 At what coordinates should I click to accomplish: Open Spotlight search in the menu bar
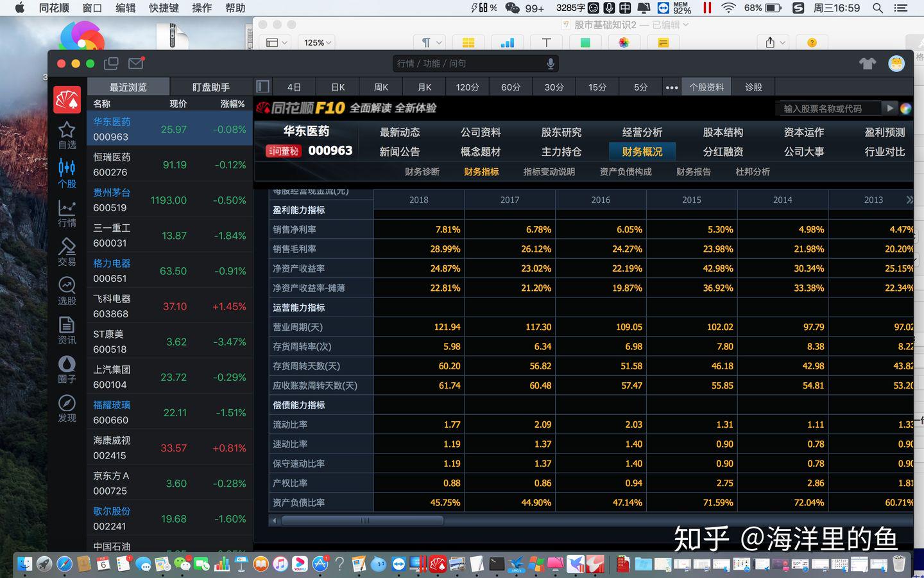point(878,8)
